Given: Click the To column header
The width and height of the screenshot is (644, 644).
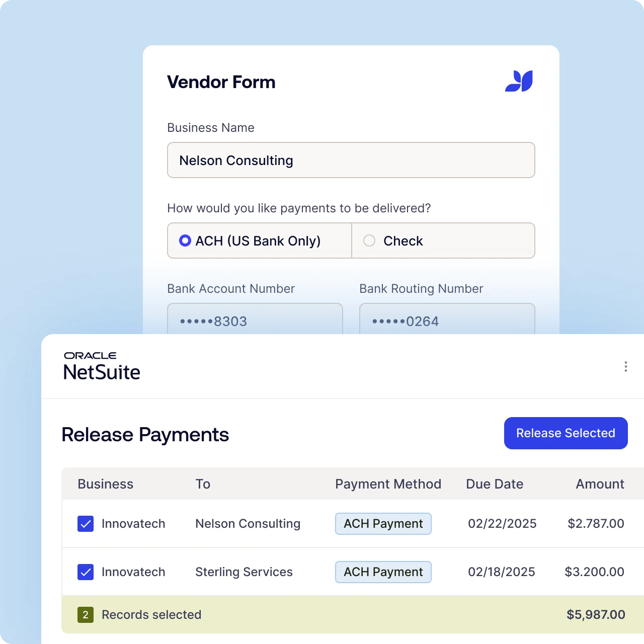Looking at the screenshot, I should point(203,484).
